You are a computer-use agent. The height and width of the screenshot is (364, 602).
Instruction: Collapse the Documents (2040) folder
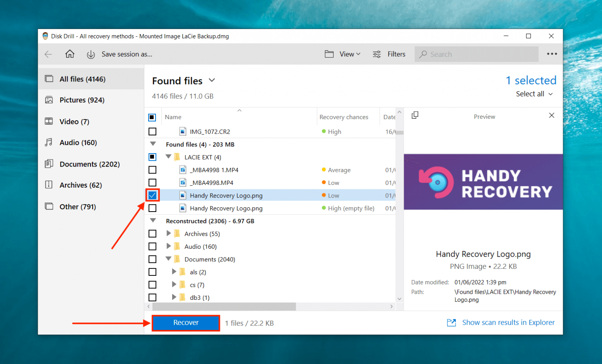(168, 259)
